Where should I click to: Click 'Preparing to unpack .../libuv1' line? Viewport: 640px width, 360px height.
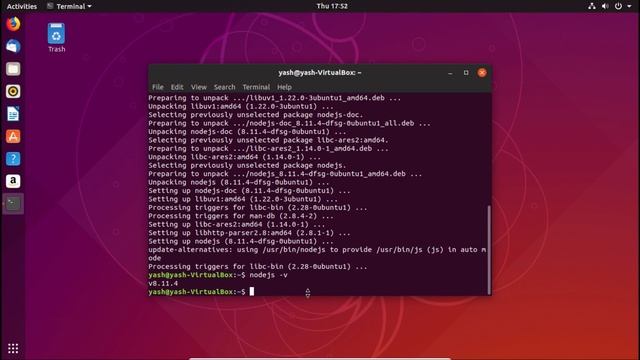click(x=275, y=98)
